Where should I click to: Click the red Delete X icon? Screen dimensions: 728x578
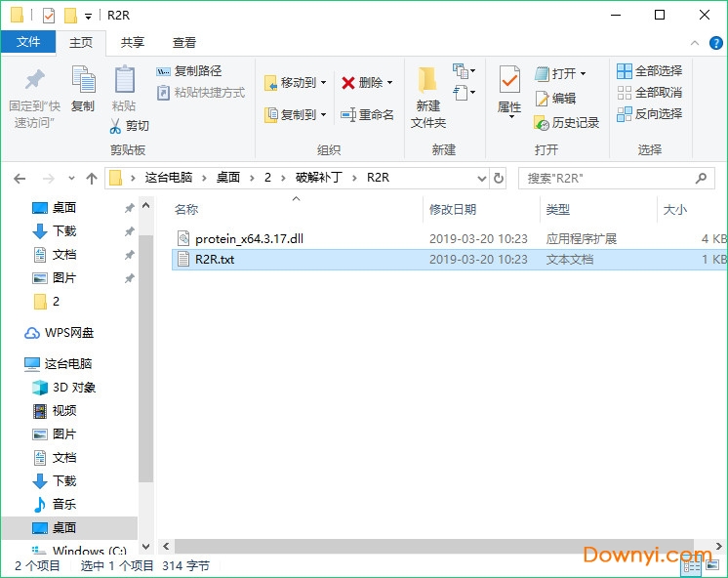click(347, 83)
